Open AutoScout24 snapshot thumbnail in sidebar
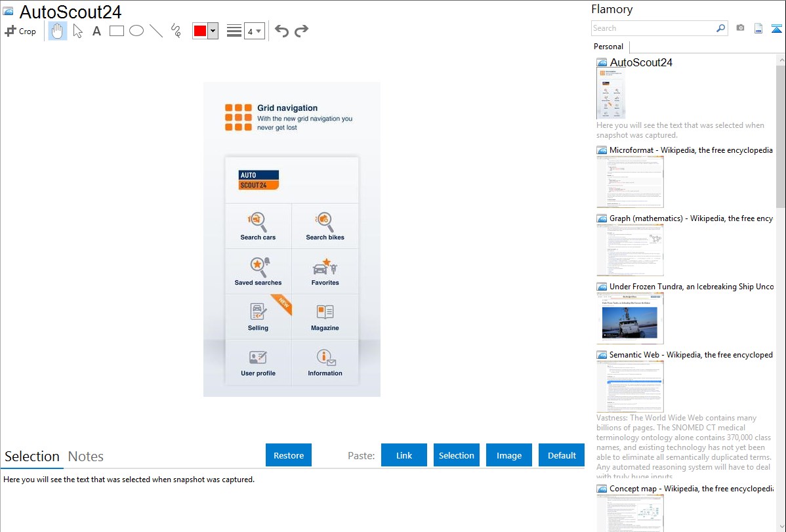 (x=611, y=94)
